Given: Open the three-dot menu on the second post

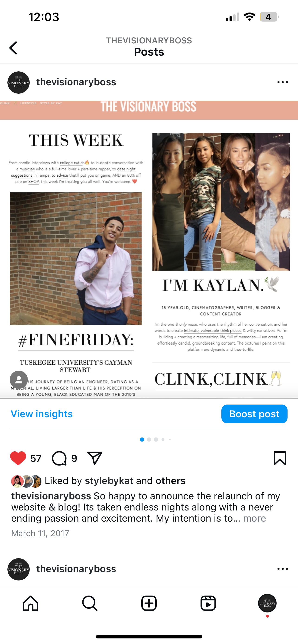Looking at the screenshot, I should [x=282, y=569].
